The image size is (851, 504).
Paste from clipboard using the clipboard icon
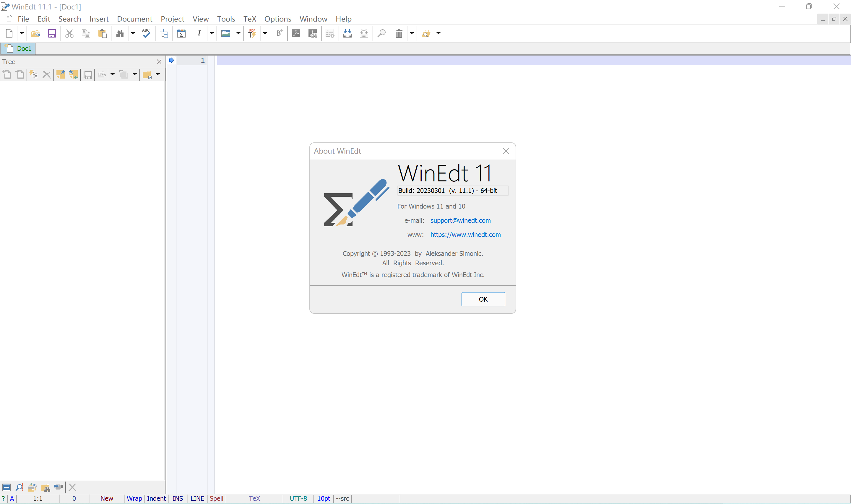coord(102,33)
